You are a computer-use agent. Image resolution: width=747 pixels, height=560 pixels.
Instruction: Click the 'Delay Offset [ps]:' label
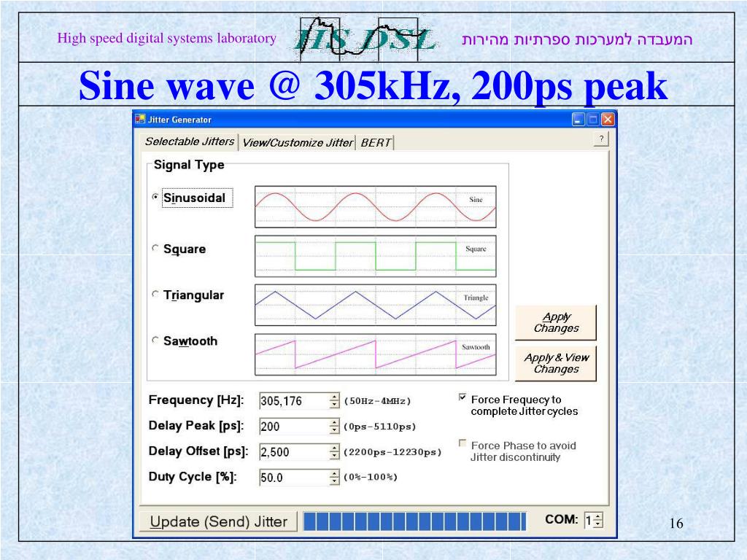(x=198, y=451)
